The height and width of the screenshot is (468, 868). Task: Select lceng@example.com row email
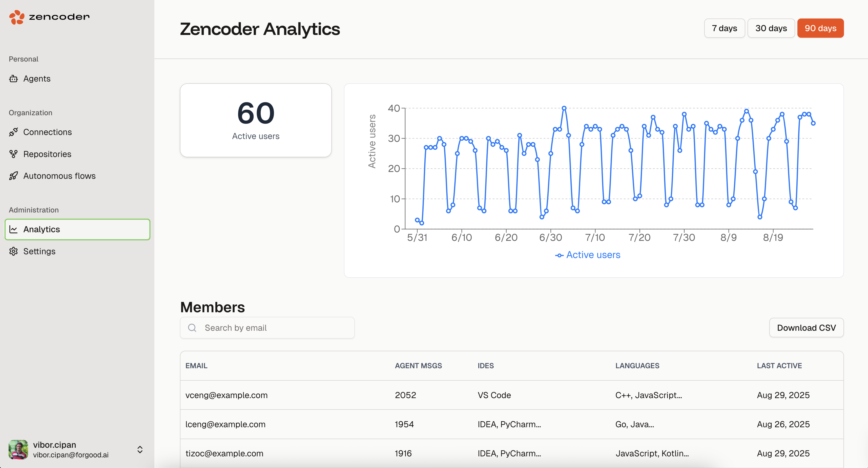pyautogui.click(x=225, y=424)
